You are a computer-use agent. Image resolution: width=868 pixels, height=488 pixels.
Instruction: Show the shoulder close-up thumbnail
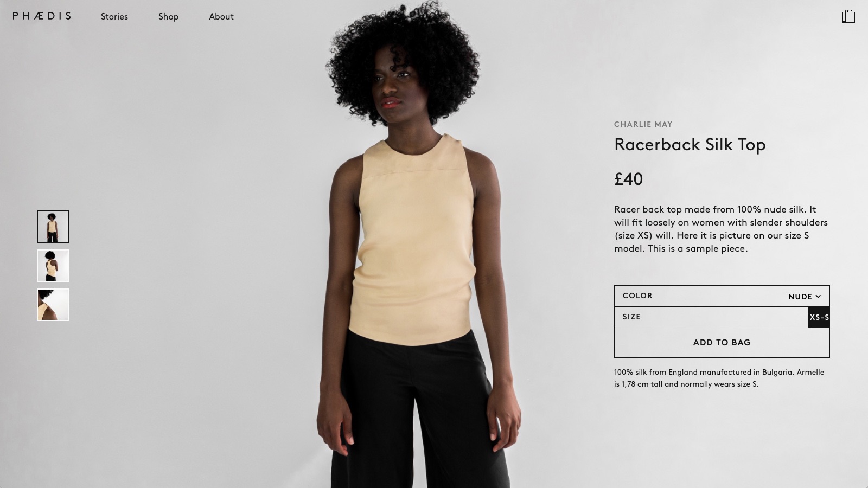click(x=53, y=305)
